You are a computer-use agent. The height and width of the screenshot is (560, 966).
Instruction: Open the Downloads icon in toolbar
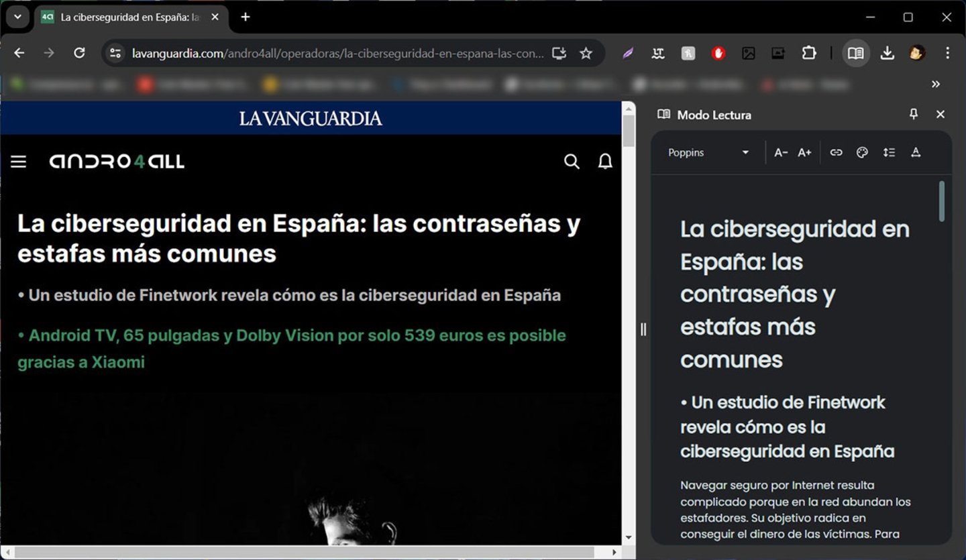point(887,53)
